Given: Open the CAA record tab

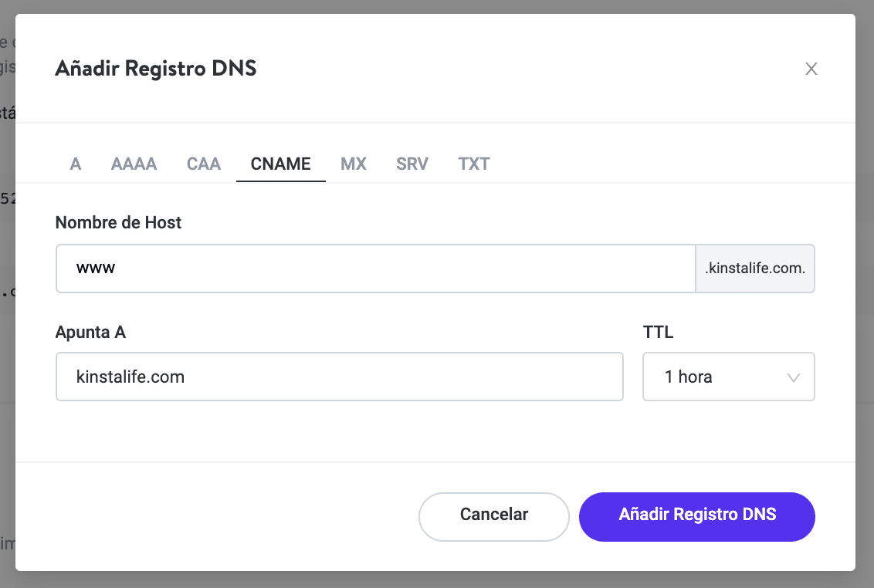Looking at the screenshot, I should click(204, 164).
